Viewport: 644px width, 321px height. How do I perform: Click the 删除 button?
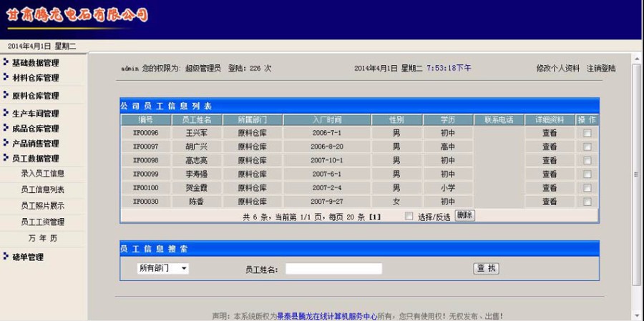[x=464, y=215]
